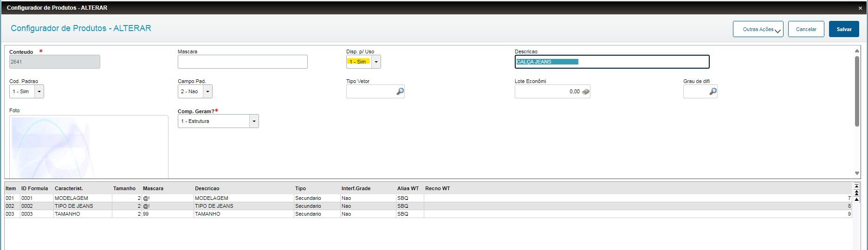Viewport: 868px width, 250px height.
Task: Open the Tipo Vetor lookup magnifier
Action: pos(400,92)
